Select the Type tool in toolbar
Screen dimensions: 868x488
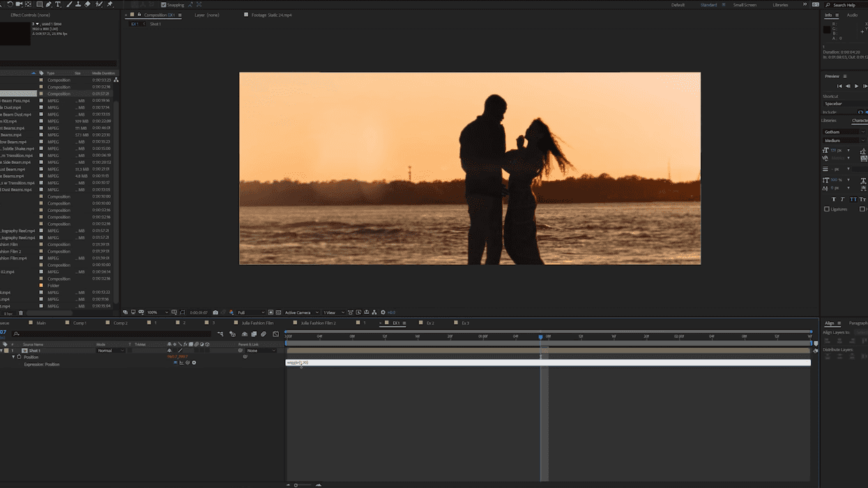point(58,4)
